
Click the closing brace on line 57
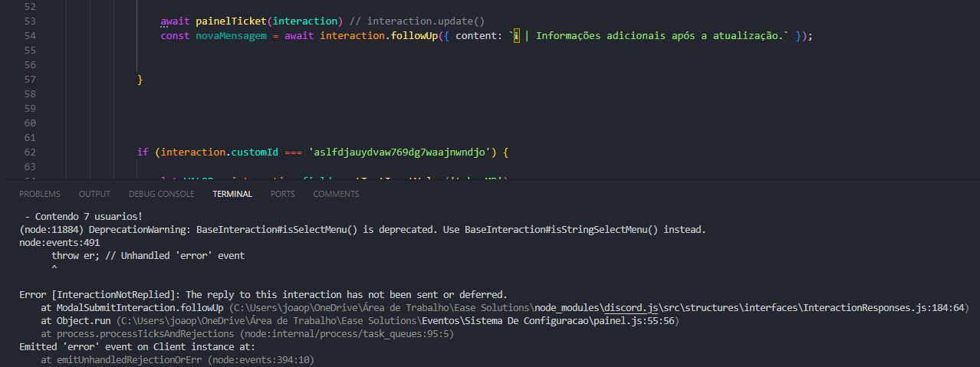[140, 80]
